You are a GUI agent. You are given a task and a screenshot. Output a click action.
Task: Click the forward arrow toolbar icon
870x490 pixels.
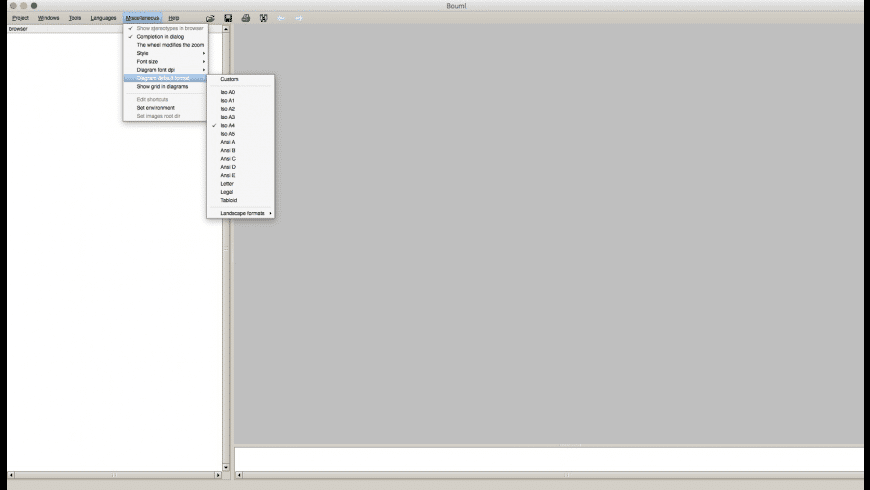[x=299, y=18]
